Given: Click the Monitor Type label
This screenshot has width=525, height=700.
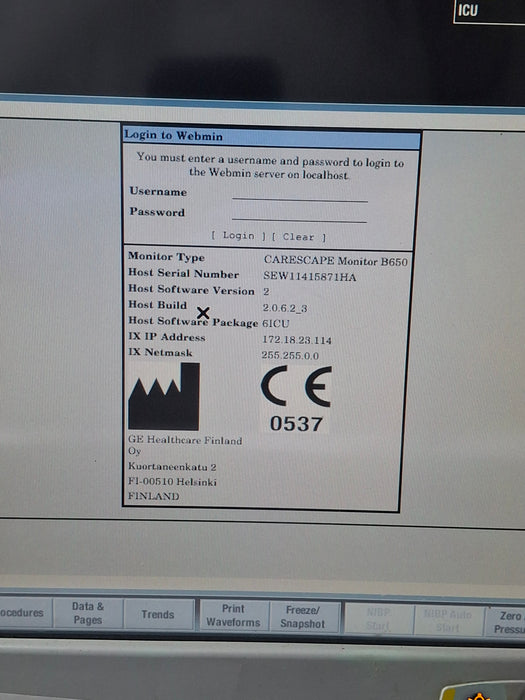Looking at the screenshot, I should coord(167,257).
